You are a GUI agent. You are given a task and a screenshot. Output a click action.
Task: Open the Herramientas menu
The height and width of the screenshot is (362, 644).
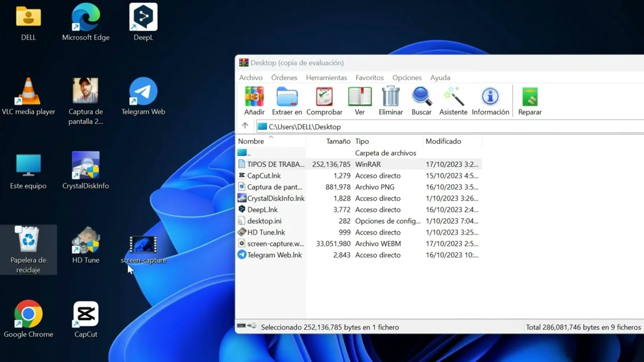326,77
